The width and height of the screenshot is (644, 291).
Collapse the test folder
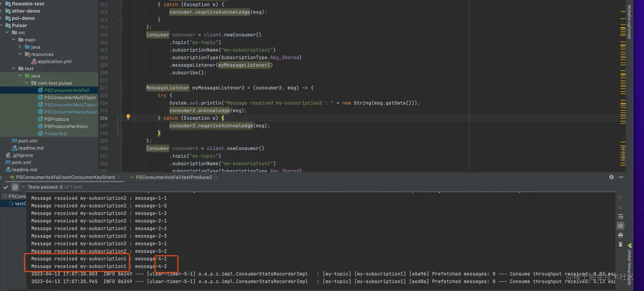14,69
